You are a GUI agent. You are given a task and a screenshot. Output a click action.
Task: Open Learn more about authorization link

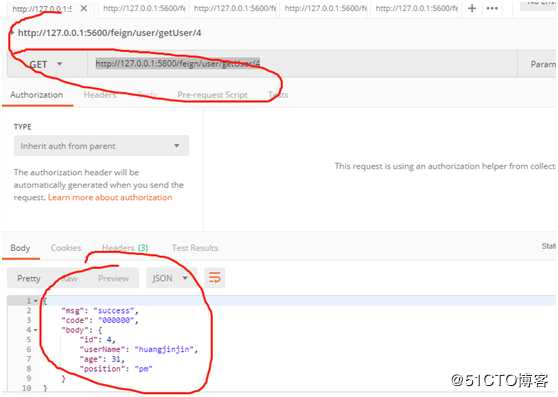coord(110,197)
